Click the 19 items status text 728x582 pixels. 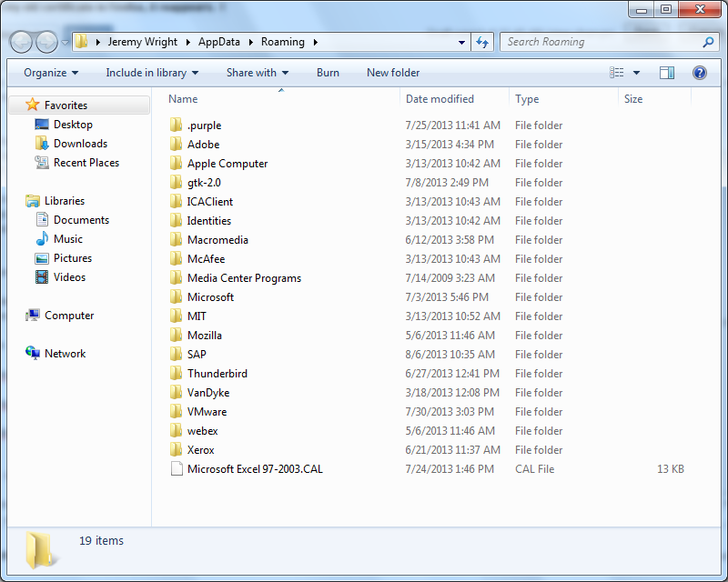(101, 541)
